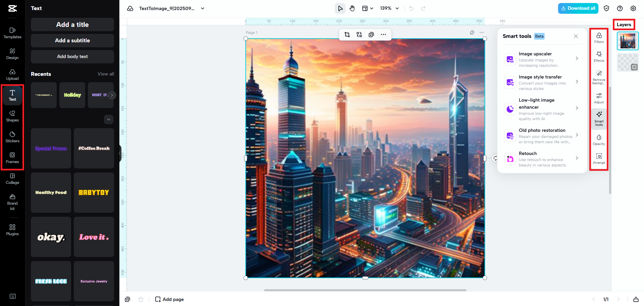The image size is (644, 306).
Task: Click the Download all button
Action: 578,8
